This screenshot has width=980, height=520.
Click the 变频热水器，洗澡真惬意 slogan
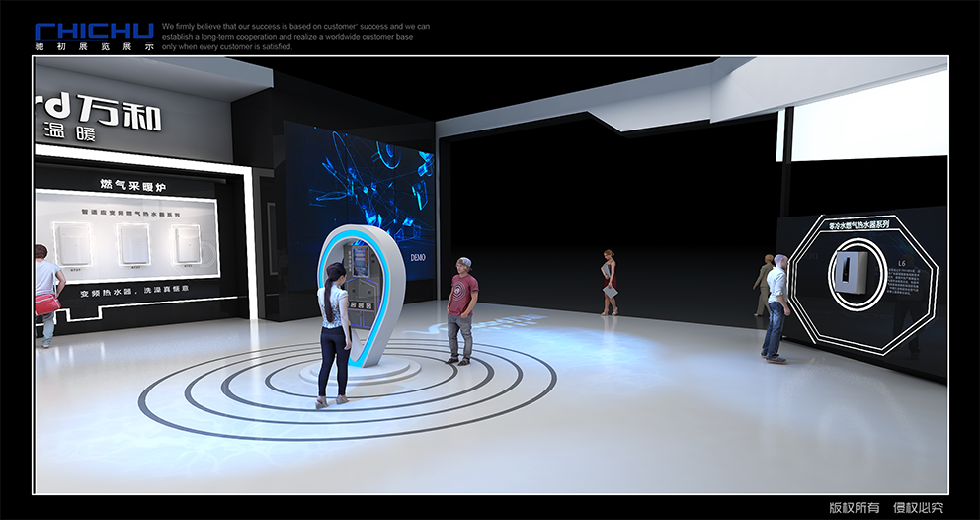point(133,291)
